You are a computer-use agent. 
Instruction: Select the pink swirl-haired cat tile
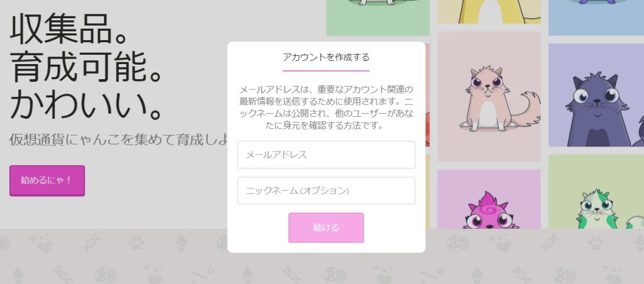coord(489,199)
